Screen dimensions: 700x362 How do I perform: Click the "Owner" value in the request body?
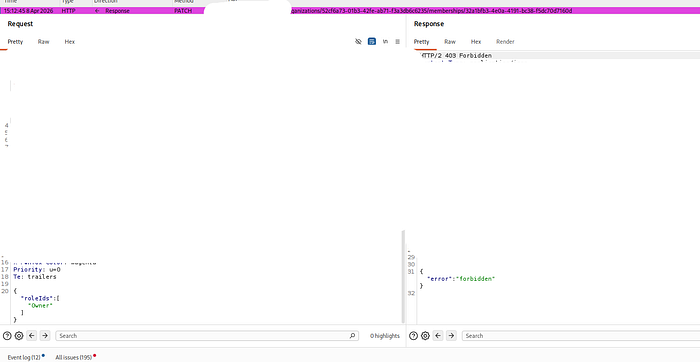point(40,305)
